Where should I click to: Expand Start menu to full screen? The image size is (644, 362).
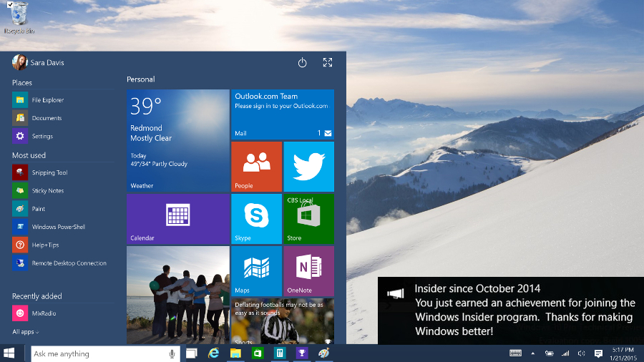(328, 63)
